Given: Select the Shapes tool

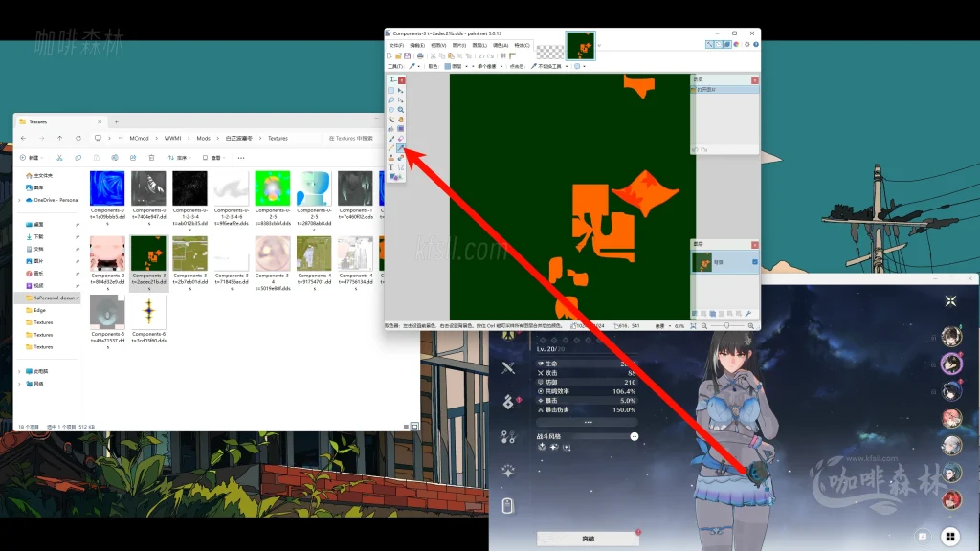Looking at the screenshot, I should [395, 177].
